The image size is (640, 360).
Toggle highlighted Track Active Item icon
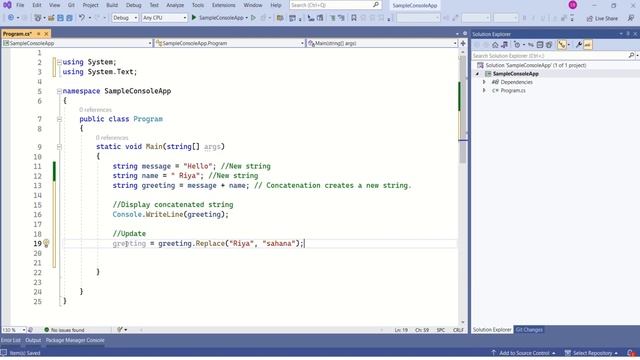tap(562, 45)
